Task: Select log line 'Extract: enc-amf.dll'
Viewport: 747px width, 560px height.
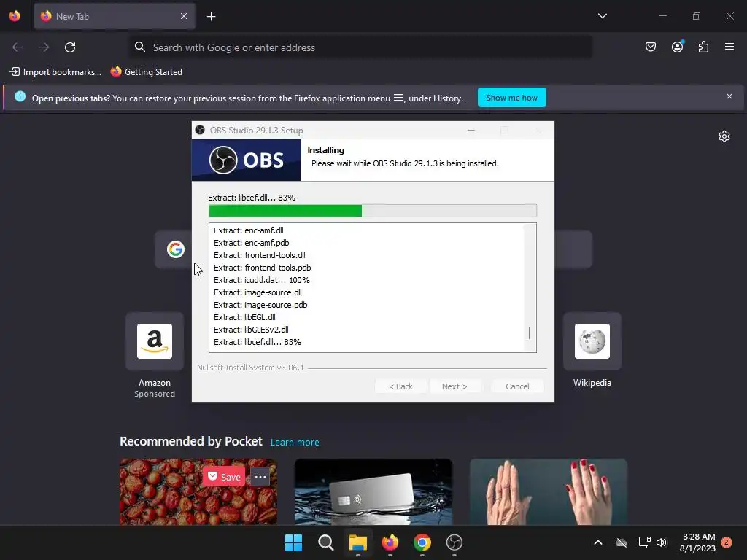Action: pyautogui.click(x=248, y=230)
